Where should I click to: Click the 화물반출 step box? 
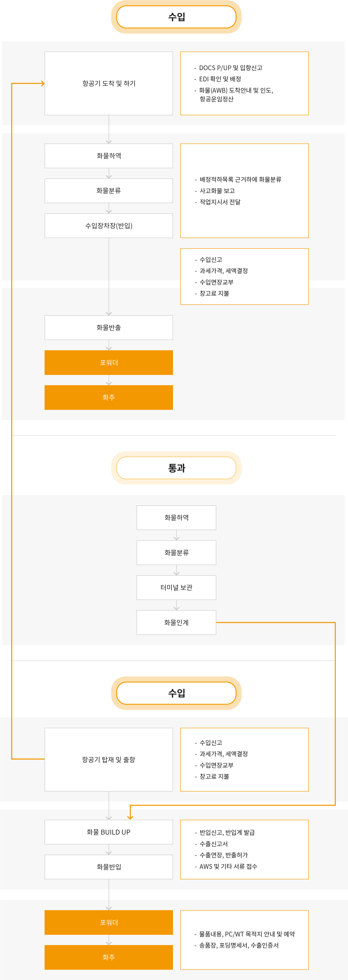[109, 328]
